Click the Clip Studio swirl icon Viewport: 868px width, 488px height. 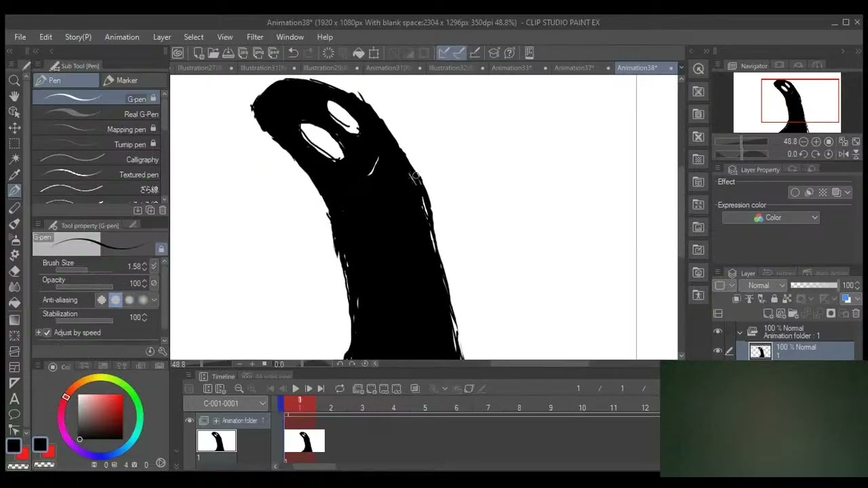click(178, 53)
